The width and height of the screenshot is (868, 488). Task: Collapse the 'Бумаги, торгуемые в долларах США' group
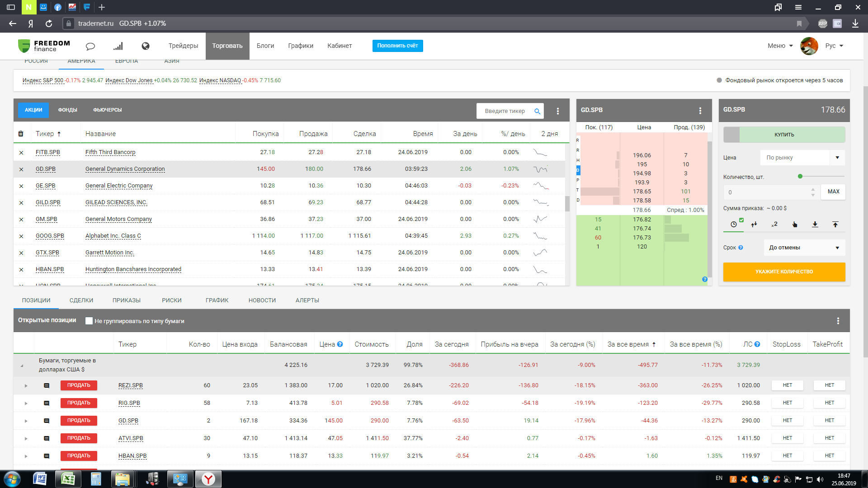tap(22, 366)
